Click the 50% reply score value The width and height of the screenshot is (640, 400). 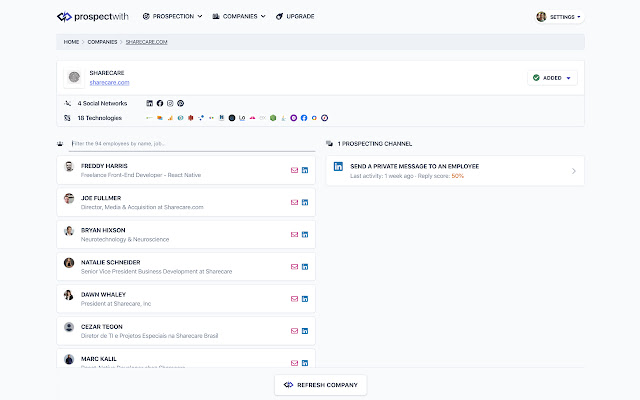458,176
